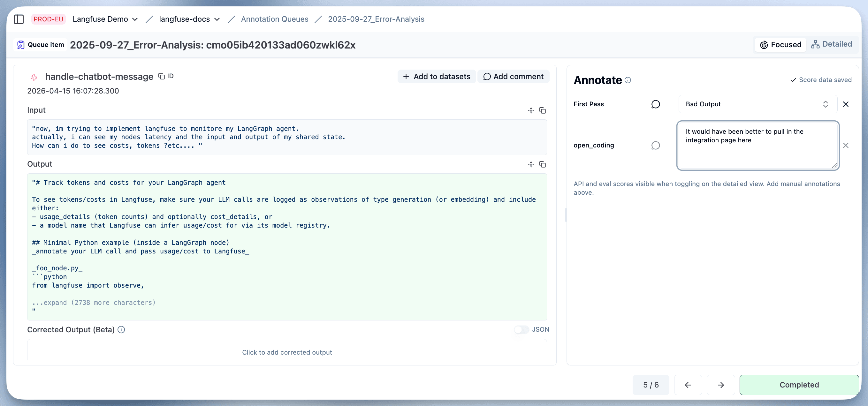Go to the next queue item
868x406 pixels.
click(x=721, y=385)
